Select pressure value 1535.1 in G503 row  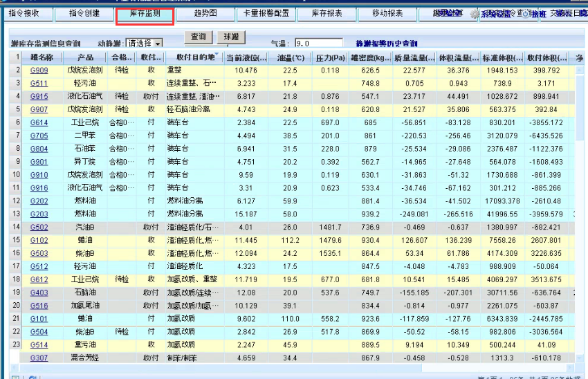pos(330,254)
